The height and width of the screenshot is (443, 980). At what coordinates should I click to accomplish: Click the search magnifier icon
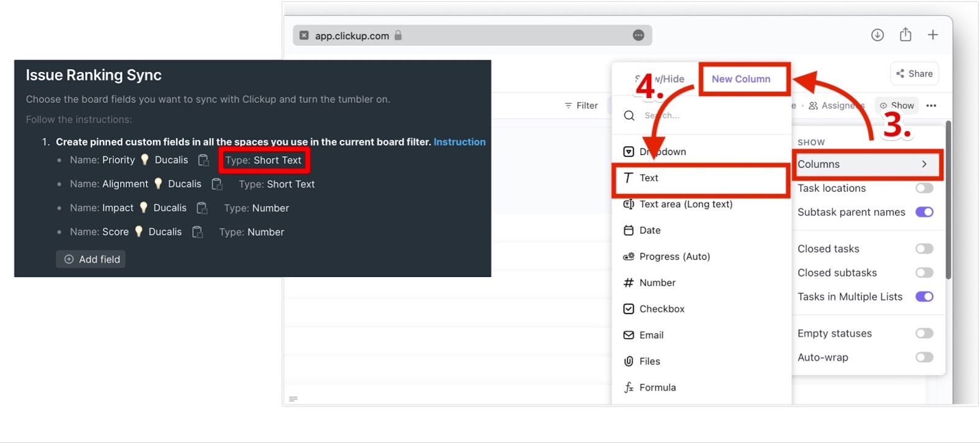[629, 115]
